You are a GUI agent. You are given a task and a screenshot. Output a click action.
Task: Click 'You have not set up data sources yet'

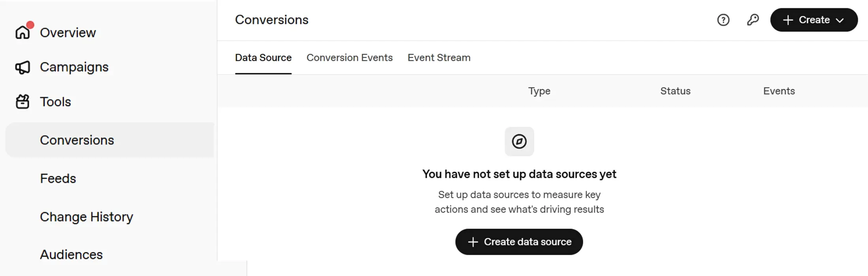(x=519, y=174)
